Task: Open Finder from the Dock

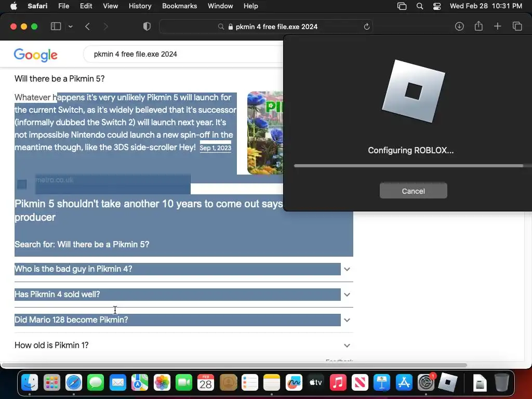Action: (x=30, y=383)
